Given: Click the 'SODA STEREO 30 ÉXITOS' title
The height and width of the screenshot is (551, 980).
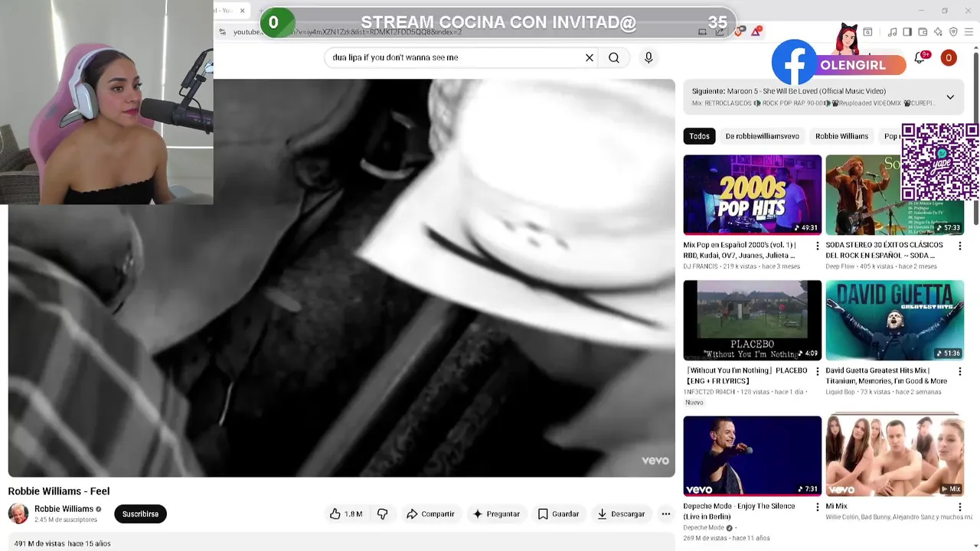Looking at the screenshot, I should click(x=884, y=250).
